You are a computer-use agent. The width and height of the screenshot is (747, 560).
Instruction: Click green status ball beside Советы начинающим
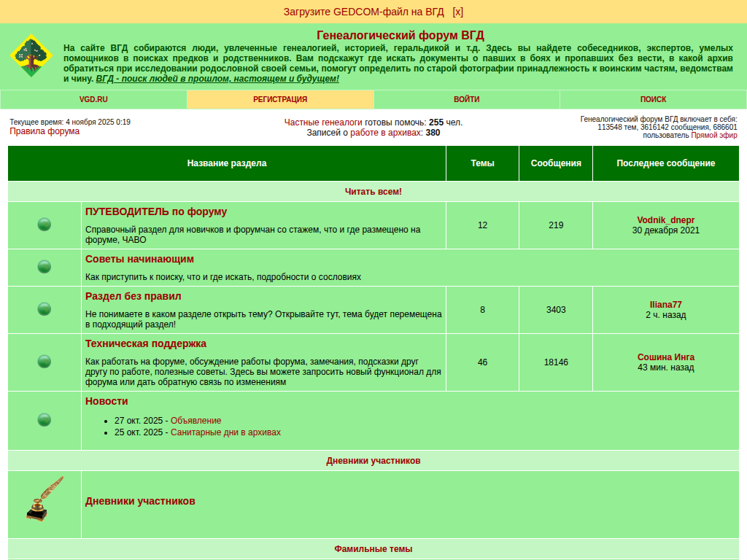click(44, 267)
